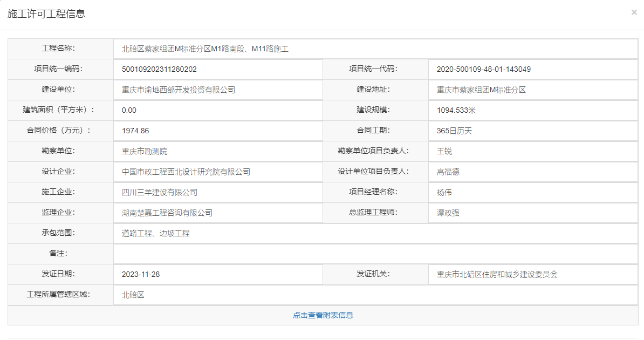The width and height of the screenshot is (644, 340).
Task: Click the 勘察单位 label
Action: [x=58, y=151]
